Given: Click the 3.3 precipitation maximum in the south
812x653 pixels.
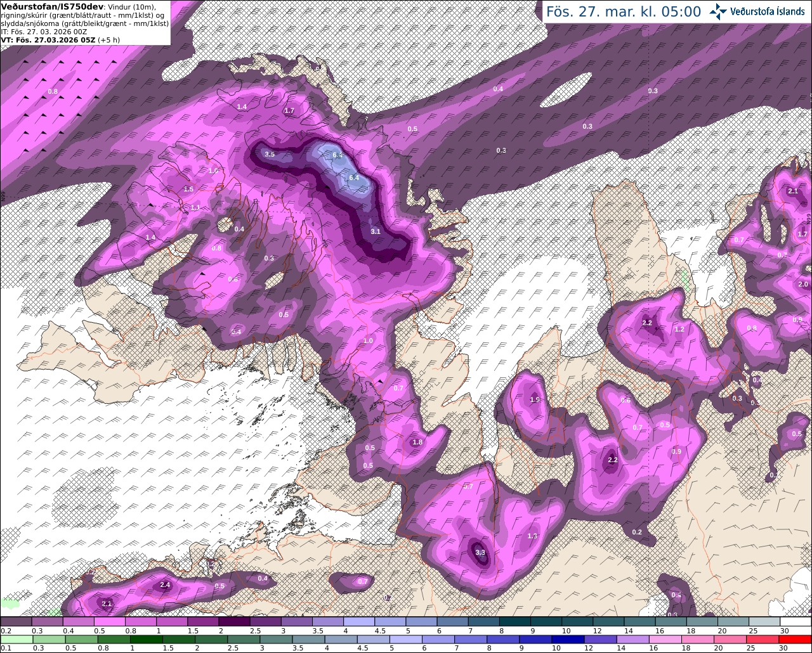Looking at the screenshot, I should coord(480,552).
